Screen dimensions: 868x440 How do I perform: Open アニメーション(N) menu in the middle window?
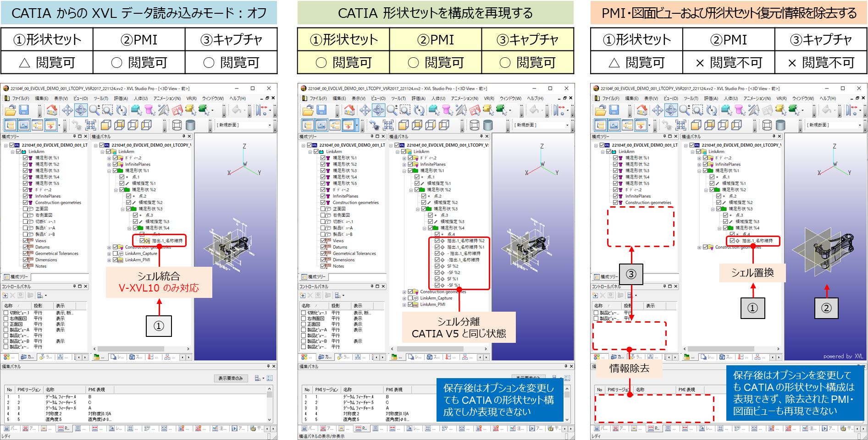[x=464, y=99]
